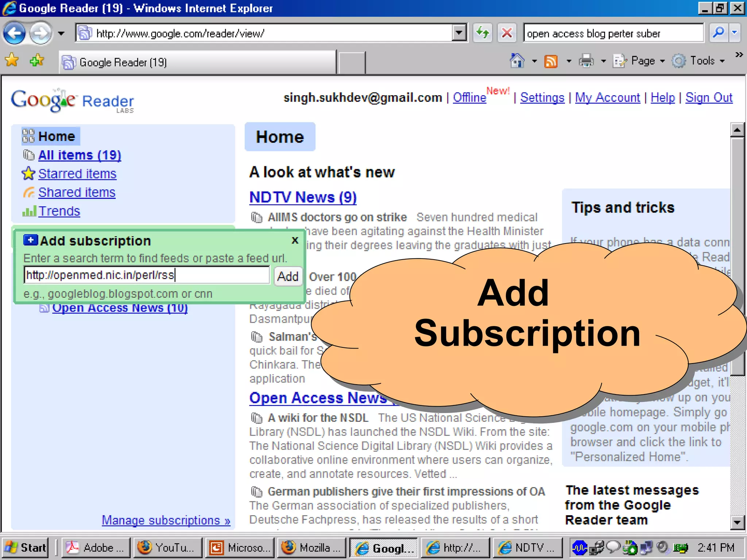Click the orange Shared items icon
747x560 pixels.
point(29,192)
